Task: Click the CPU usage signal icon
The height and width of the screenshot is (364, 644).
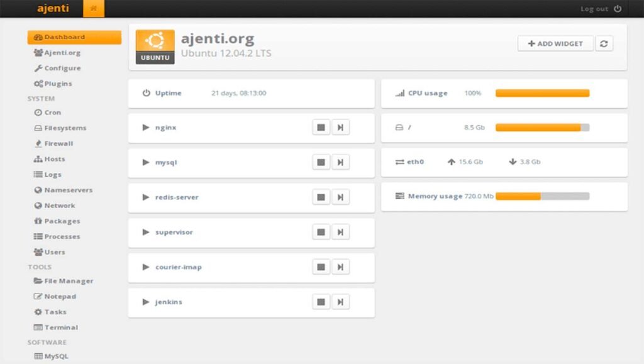Action: (399, 93)
